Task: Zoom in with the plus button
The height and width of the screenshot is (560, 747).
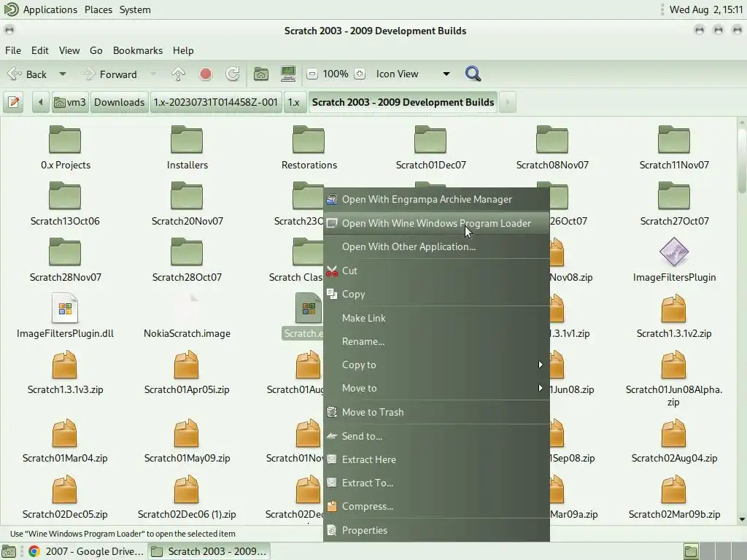Action: pos(360,74)
